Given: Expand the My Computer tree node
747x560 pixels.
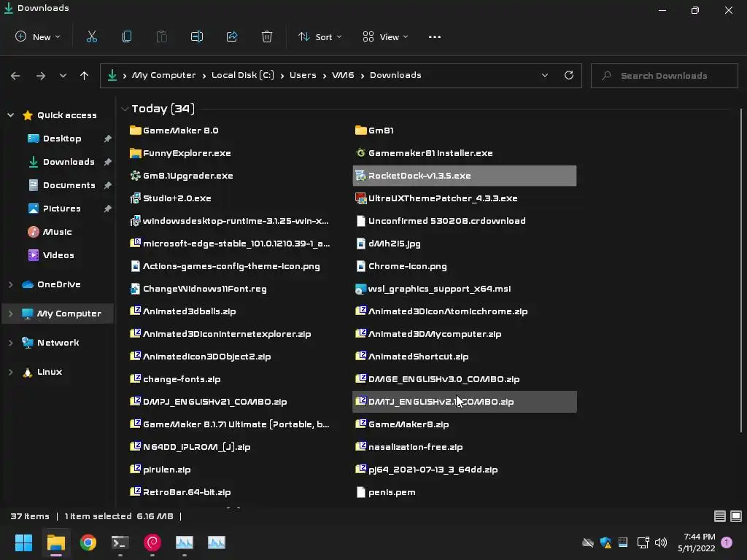Looking at the screenshot, I should click(10, 314).
